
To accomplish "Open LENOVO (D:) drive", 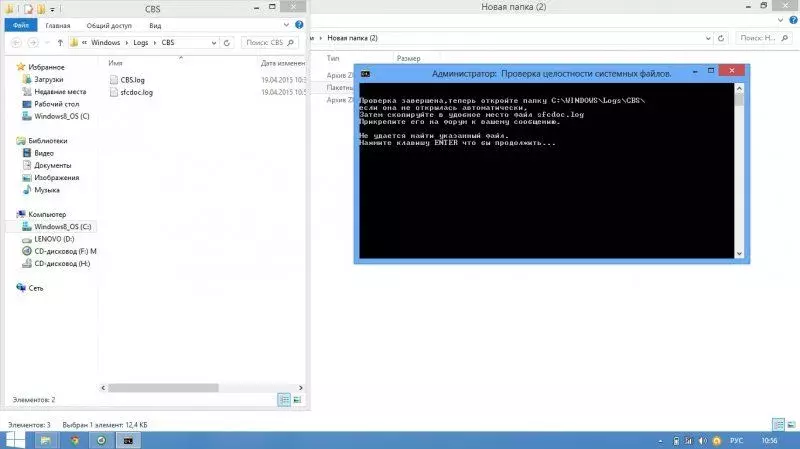I will point(54,238).
